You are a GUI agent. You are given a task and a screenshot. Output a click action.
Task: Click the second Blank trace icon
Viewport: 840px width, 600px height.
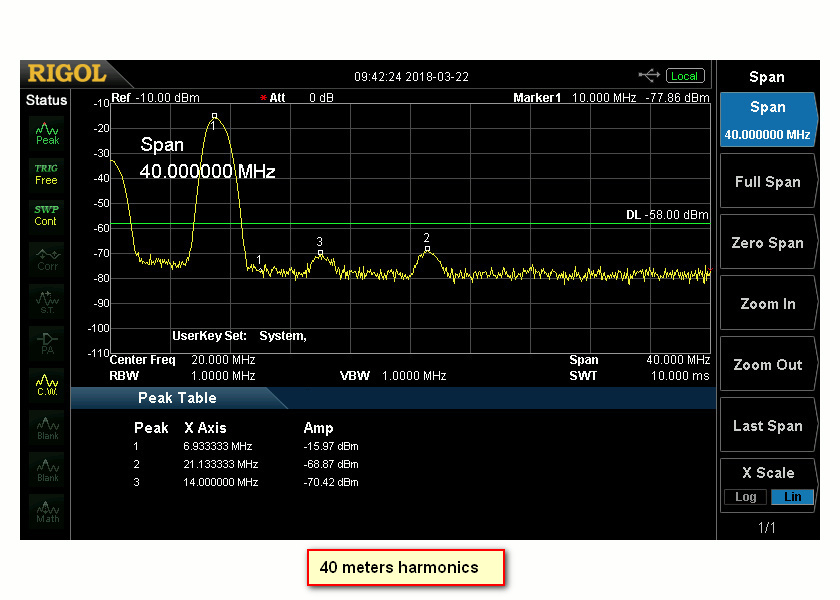(47, 470)
